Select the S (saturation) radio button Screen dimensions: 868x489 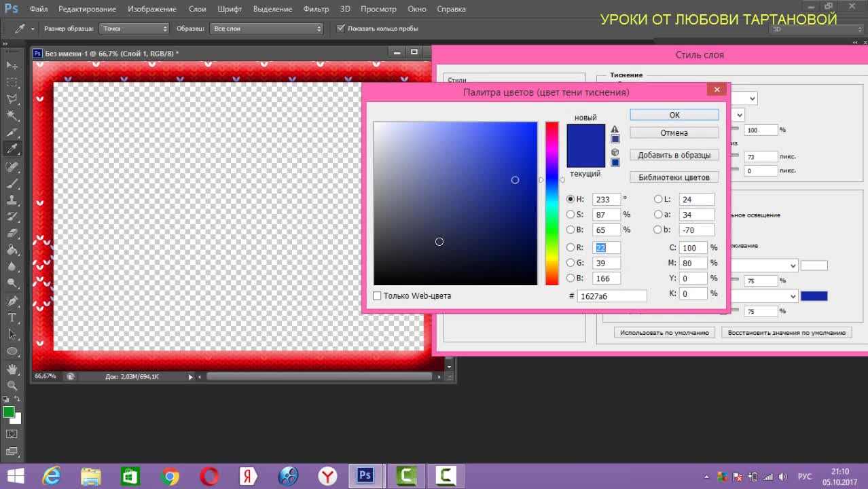(x=571, y=215)
